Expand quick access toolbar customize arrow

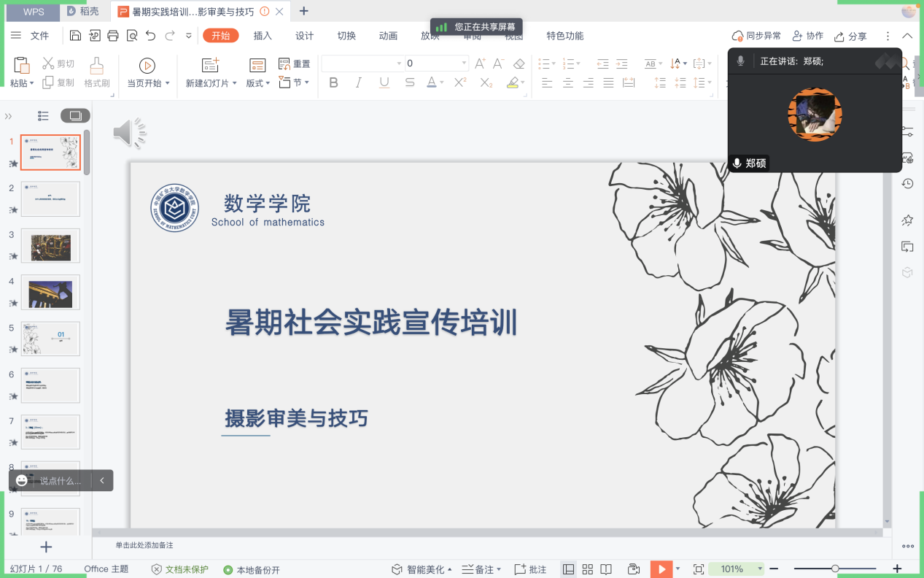pyautogui.click(x=189, y=36)
